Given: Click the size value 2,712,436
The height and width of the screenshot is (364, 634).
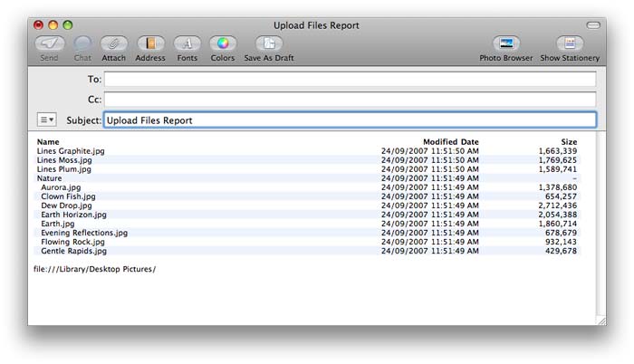Looking at the screenshot, I should pos(558,206).
